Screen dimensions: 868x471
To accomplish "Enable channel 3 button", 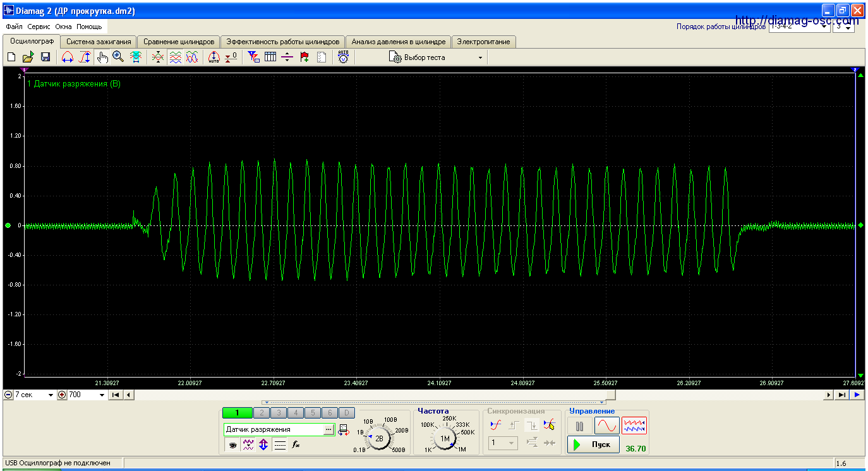I will click(279, 413).
